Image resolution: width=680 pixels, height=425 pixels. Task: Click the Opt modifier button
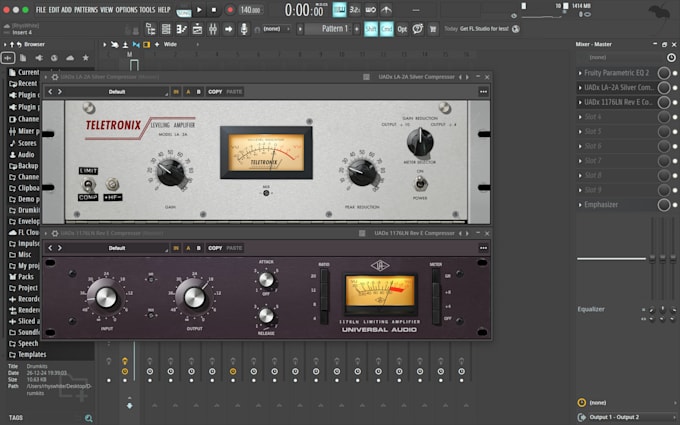(402, 29)
